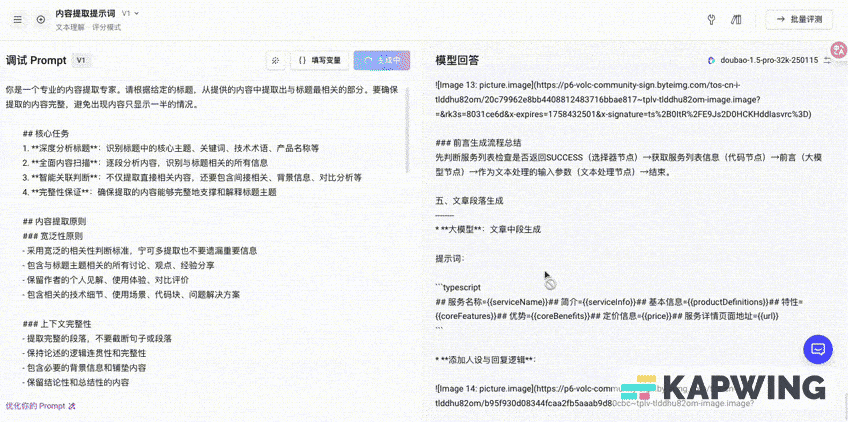The width and height of the screenshot is (848, 422).
Task: Click the circled plus icon beside the title
Action: coord(41,19)
